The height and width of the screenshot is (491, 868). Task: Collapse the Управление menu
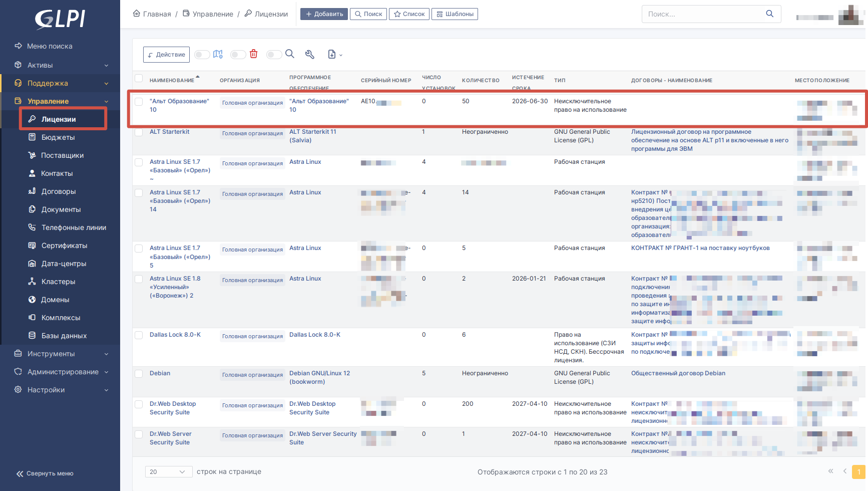point(60,101)
